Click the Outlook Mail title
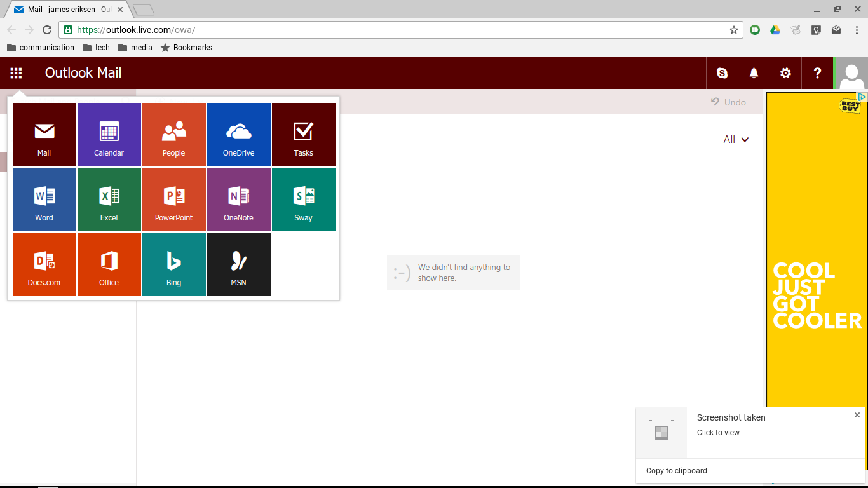 pyautogui.click(x=83, y=73)
